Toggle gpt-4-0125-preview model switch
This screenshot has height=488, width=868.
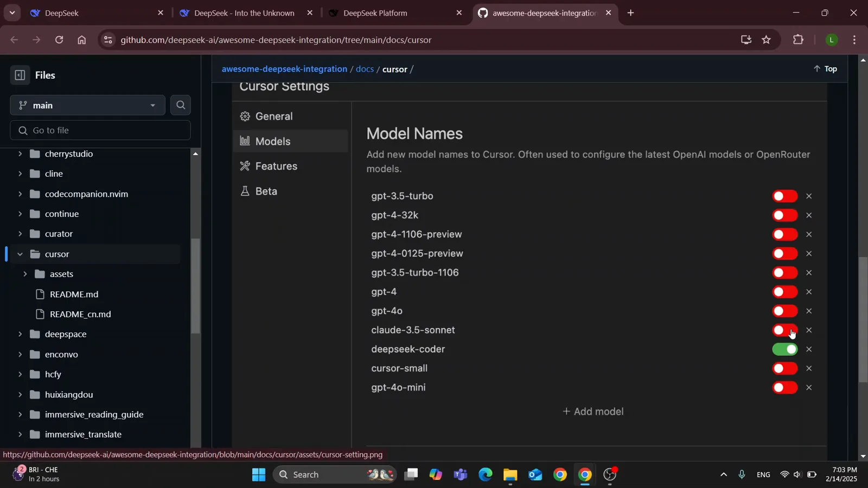[785, 254]
